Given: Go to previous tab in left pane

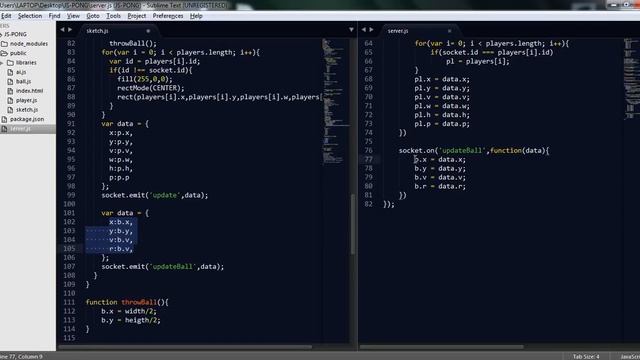Looking at the screenshot, I should click(62, 30).
